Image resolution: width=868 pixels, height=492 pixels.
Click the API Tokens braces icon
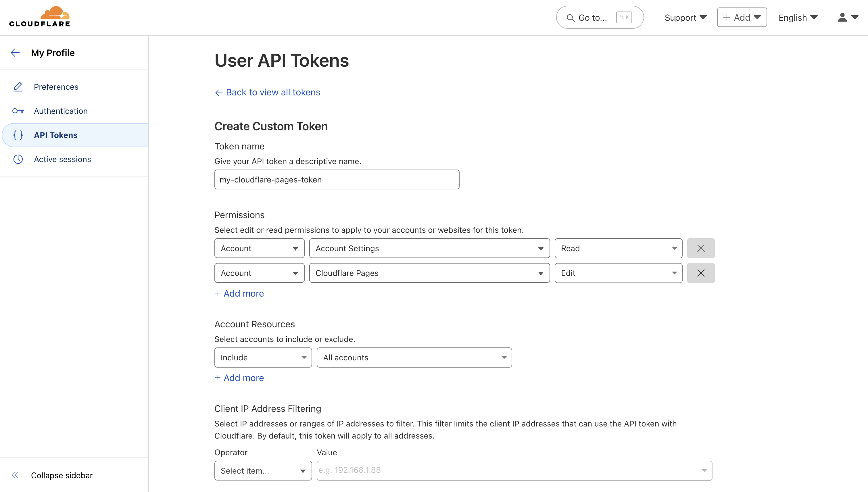(18, 135)
